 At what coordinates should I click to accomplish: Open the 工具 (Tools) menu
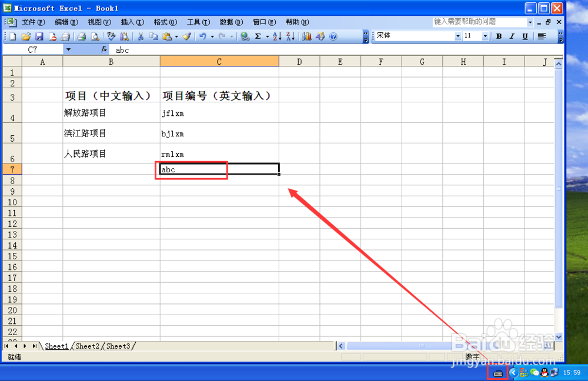click(x=198, y=22)
